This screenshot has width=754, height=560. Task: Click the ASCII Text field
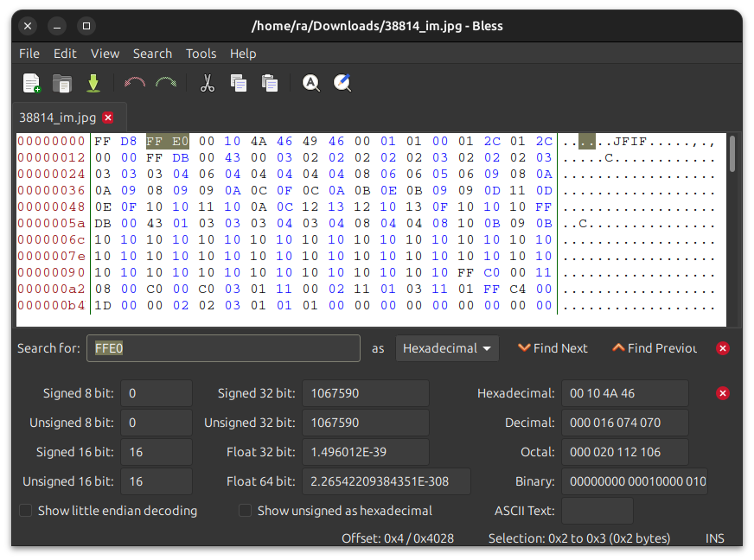tap(597, 511)
